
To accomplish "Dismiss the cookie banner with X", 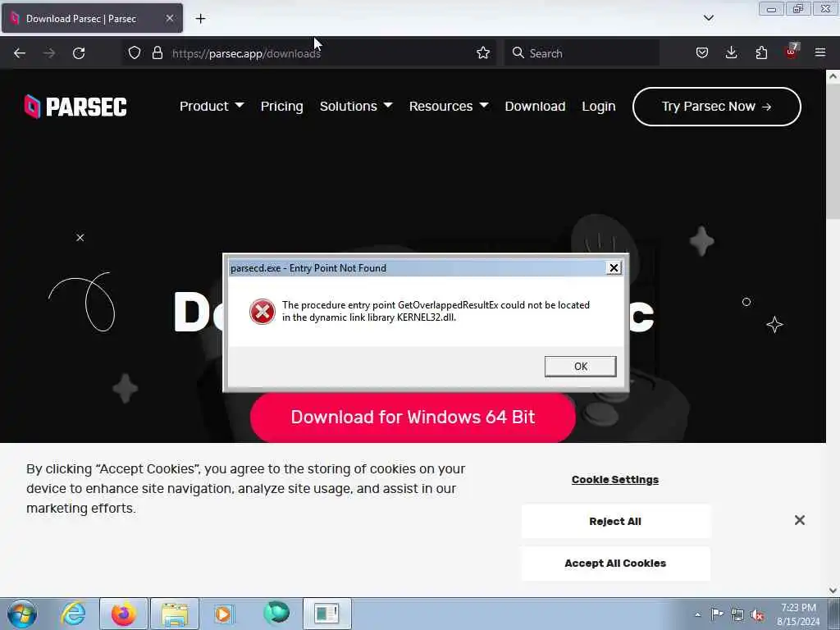I will [x=799, y=520].
